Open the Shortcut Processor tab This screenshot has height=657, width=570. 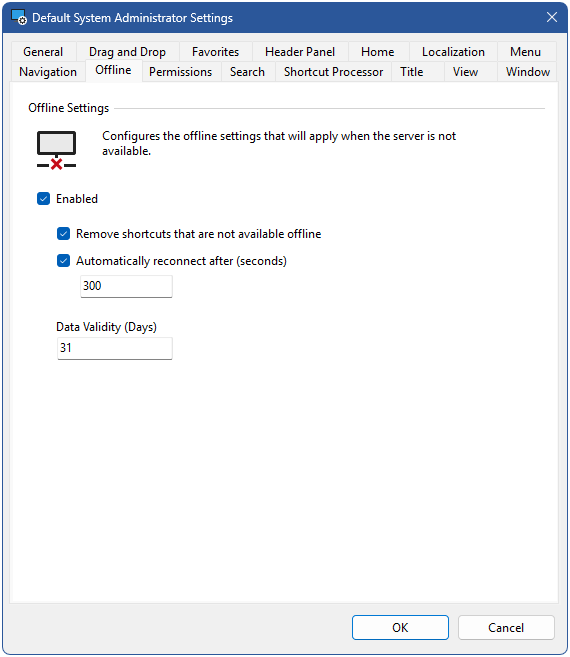pos(334,72)
